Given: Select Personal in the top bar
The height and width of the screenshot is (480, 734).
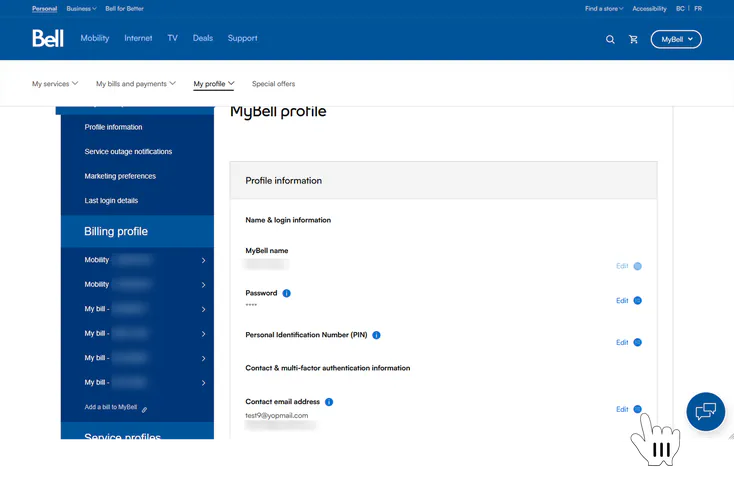Looking at the screenshot, I should click(x=44, y=8).
